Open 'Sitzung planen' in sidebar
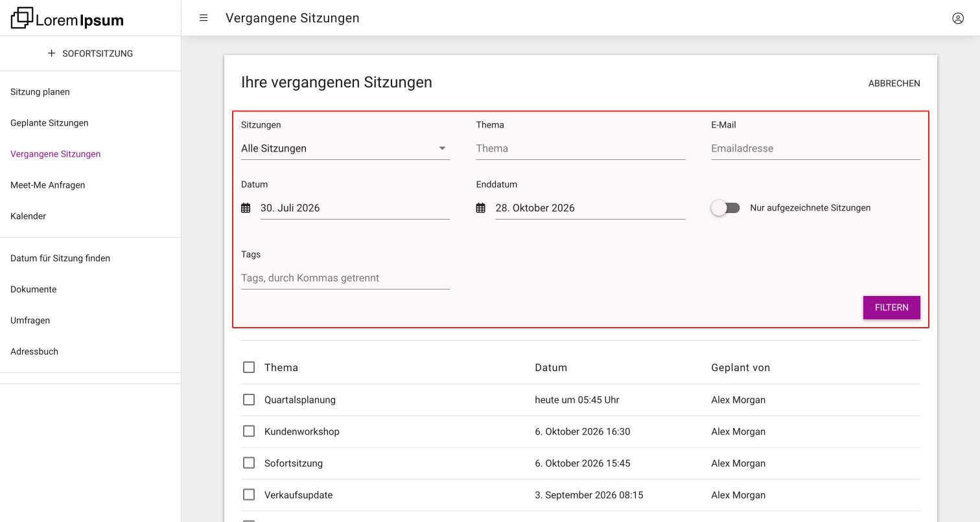The image size is (980, 522). (x=40, y=92)
